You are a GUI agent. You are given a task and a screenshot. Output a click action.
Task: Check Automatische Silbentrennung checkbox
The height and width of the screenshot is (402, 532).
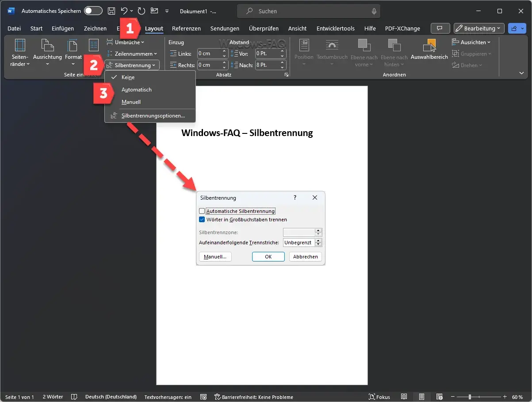click(202, 211)
